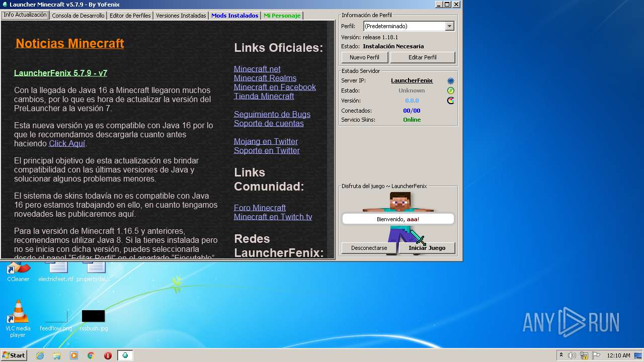The image size is (644, 362).
Task: Open the volume speaker tray icon
Action: coord(572,355)
